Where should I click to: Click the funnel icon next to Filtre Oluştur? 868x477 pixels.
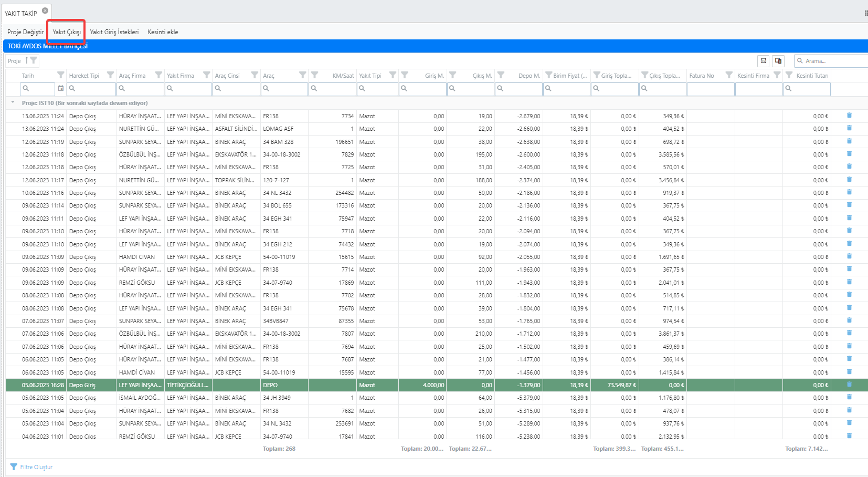[14, 467]
